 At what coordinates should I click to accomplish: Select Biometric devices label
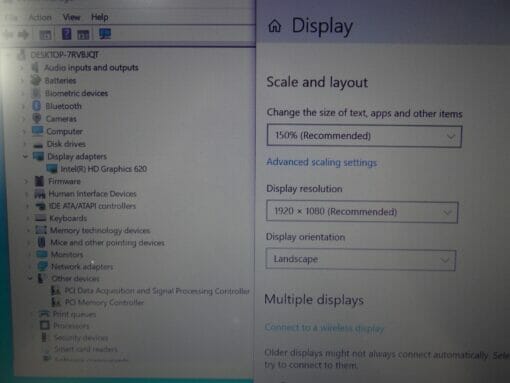(x=76, y=93)
